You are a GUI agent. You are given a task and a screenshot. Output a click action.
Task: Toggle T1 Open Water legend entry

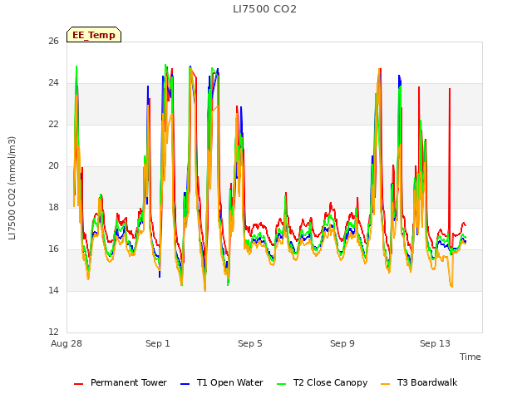tap(222, 382)
